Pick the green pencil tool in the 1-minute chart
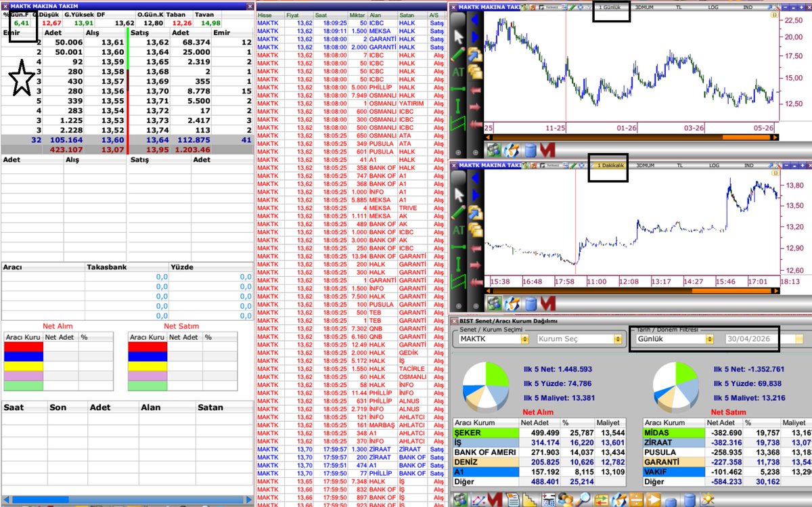Viewport: 812px width, 507px height. pos(458,213)
